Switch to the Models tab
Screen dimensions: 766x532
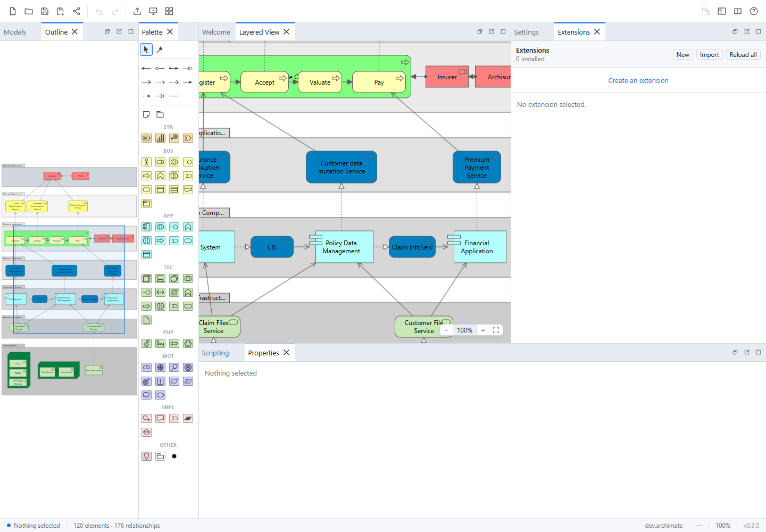pyautogui.click(x=15, y=32)
